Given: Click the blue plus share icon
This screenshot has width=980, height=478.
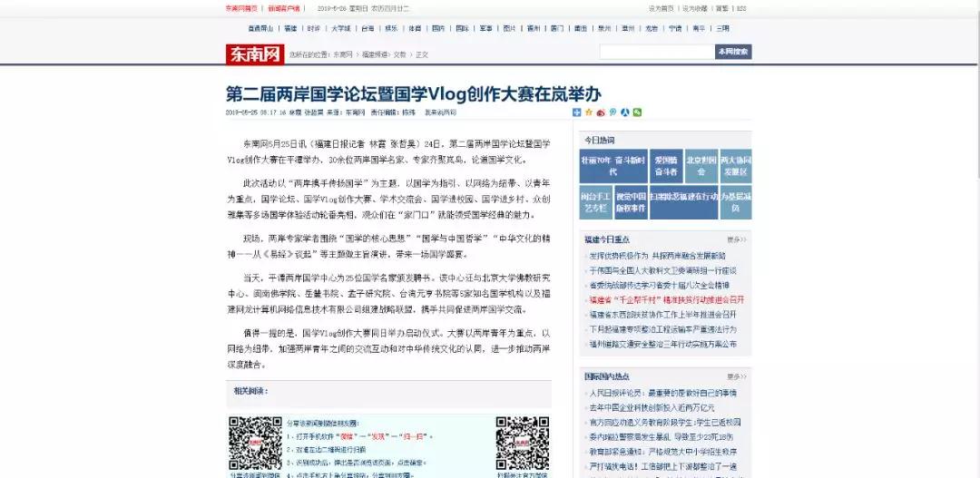Looking at the screenshot, I should click(576, 112).
